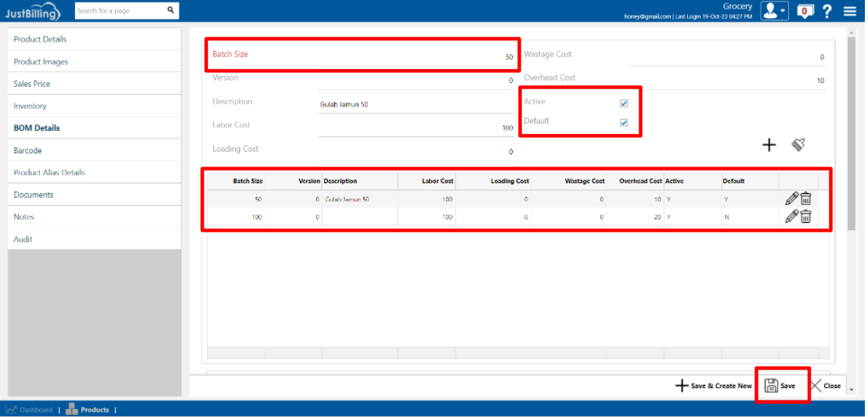868x417 pixels.
Task: Switch to the Inventory section
Action: pos(30,106)
